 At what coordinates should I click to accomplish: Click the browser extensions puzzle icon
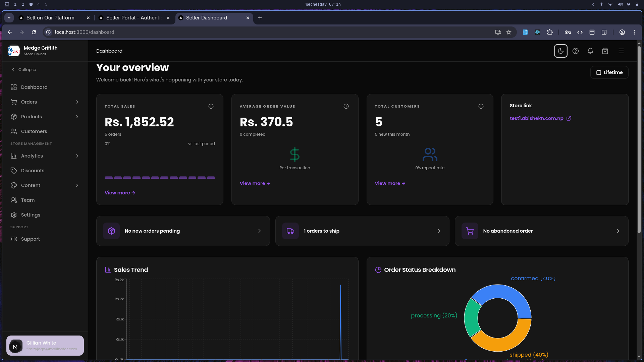click(x=550, y=32)
